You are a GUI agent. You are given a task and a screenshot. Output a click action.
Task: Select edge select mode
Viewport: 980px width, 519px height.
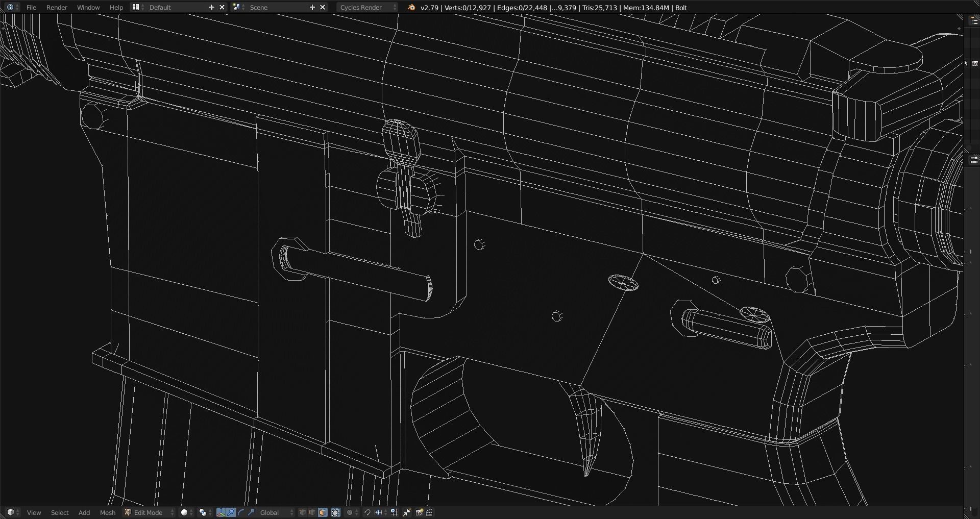312,512
